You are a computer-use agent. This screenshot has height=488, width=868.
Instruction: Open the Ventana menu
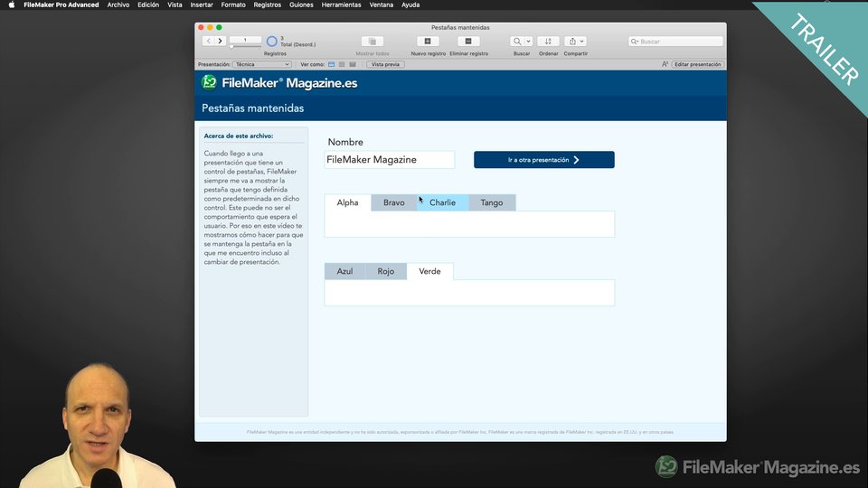[x=382, y=5]
